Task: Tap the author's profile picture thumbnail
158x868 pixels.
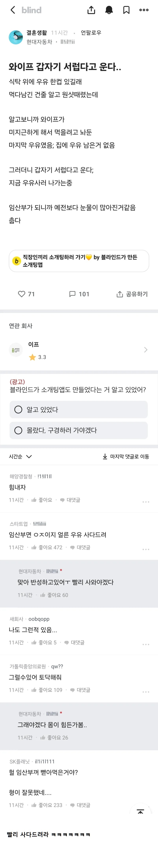Action: click(16, 36)
